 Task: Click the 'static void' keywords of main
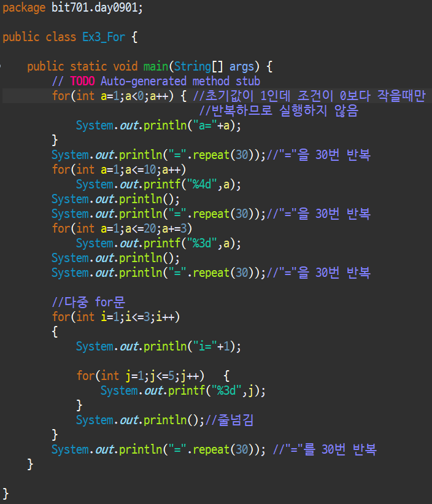click(104, 66)
